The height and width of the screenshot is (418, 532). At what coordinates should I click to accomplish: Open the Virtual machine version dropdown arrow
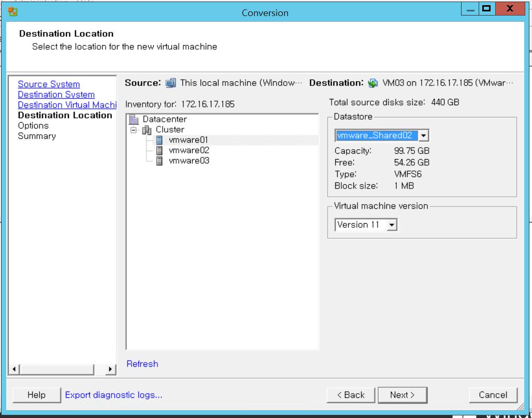tap(392, 225)
